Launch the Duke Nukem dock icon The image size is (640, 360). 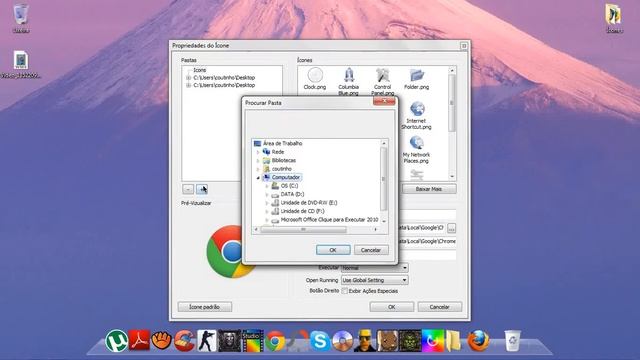(x=364, y=341)
